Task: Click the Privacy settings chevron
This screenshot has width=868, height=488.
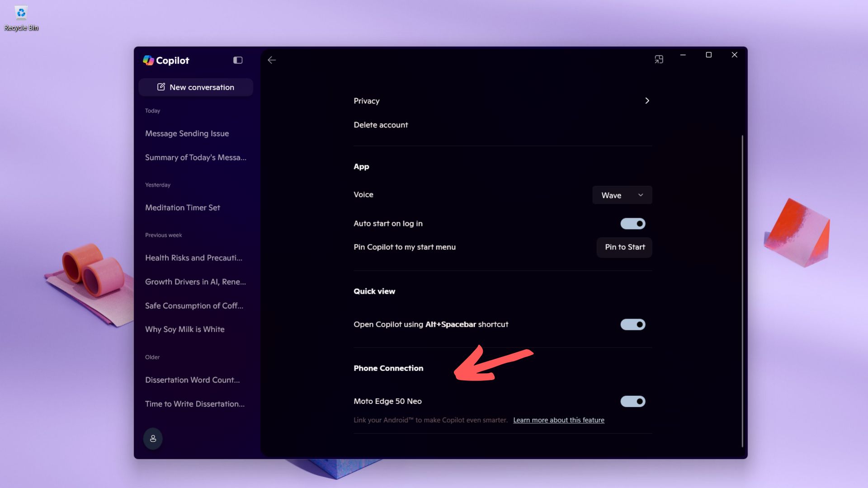Action: (646, 101)
